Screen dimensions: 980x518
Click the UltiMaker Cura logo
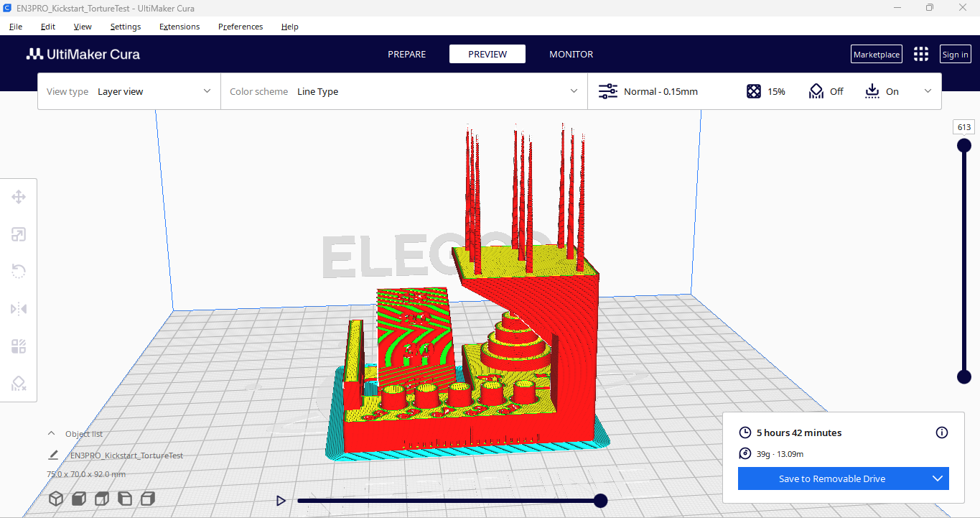(83, 54)
